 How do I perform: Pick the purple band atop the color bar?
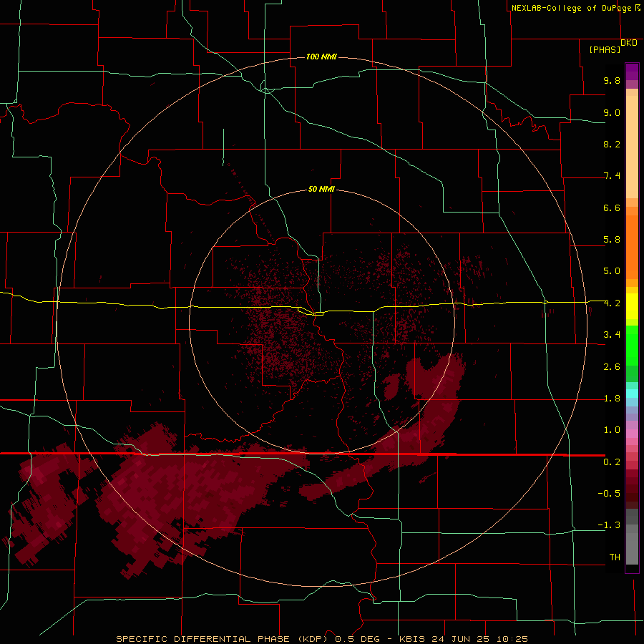632,72
